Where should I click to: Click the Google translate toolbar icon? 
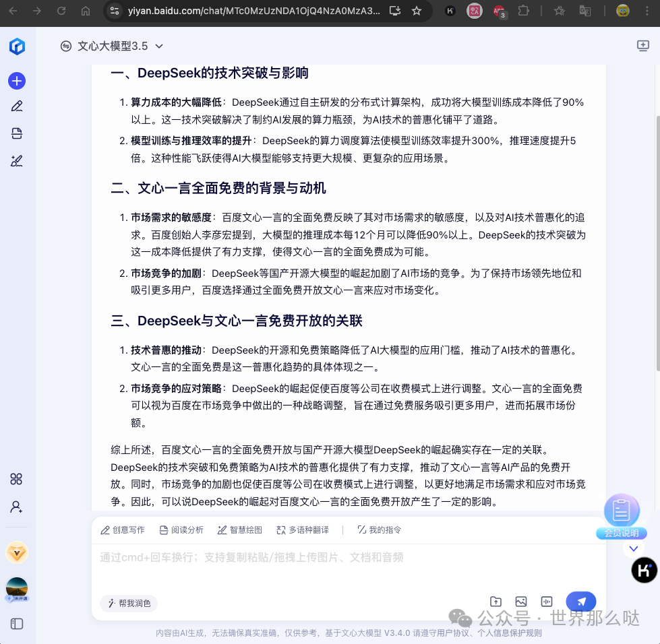pos(585,11)
